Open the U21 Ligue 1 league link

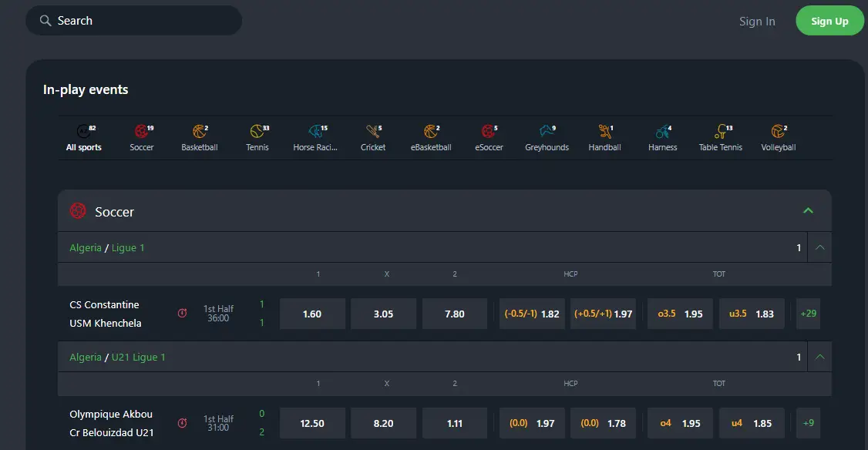point(139,358)
